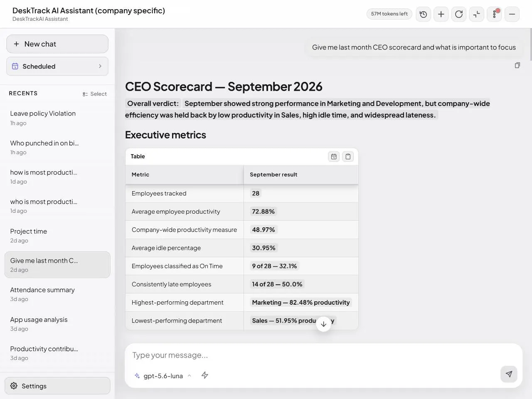Open the who is most producti... chat

point(57,206)
